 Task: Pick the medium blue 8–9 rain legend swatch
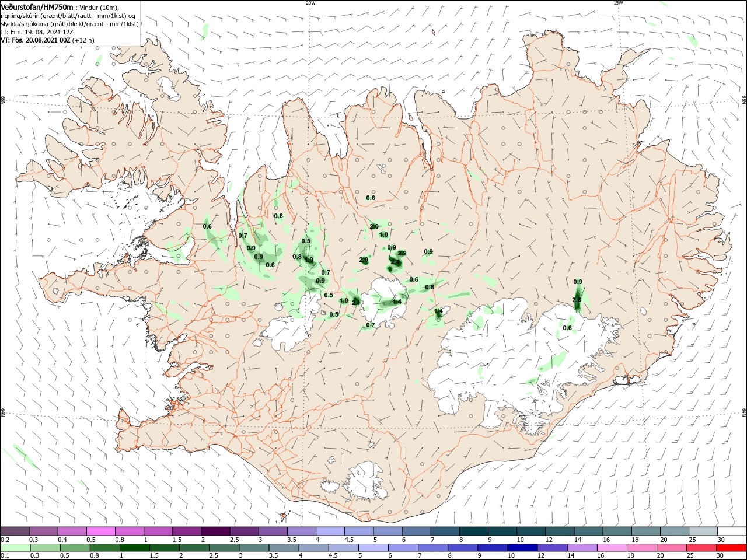463,548
